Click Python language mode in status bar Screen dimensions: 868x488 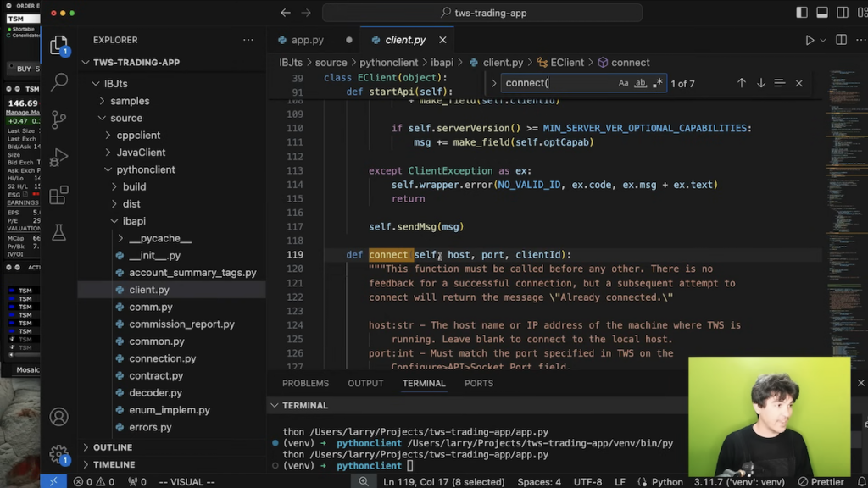(667, 481)
